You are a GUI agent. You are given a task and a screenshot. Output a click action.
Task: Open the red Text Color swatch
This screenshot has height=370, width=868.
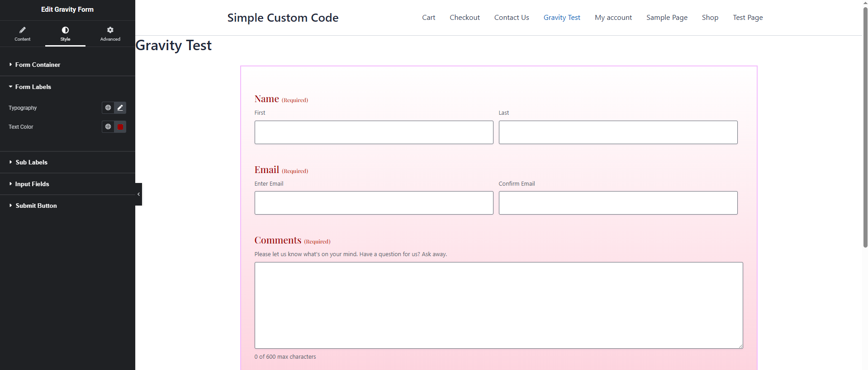tap(120, 127)
